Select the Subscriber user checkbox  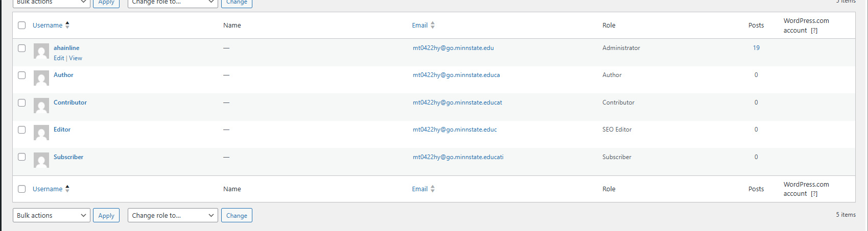pos(21,157)
